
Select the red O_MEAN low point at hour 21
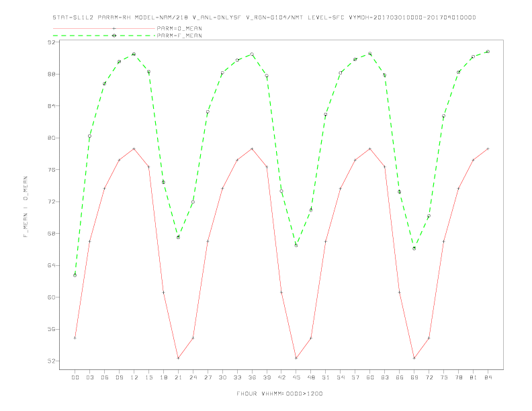click(178, 358)
